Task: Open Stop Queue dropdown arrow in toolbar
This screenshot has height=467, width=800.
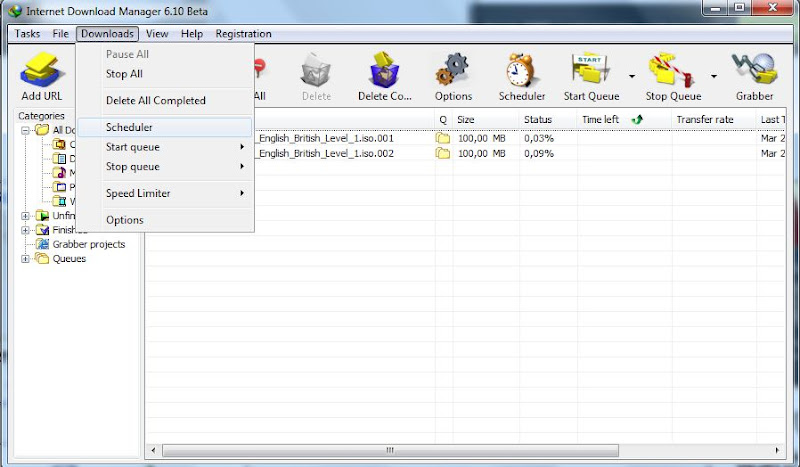Action: click(713, 76)
